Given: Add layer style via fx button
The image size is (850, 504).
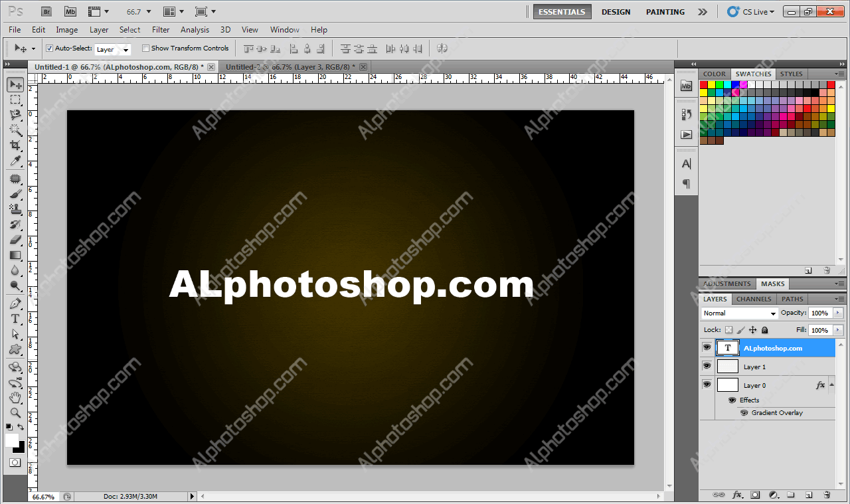Looking at the screenshot, I should 737,495.
